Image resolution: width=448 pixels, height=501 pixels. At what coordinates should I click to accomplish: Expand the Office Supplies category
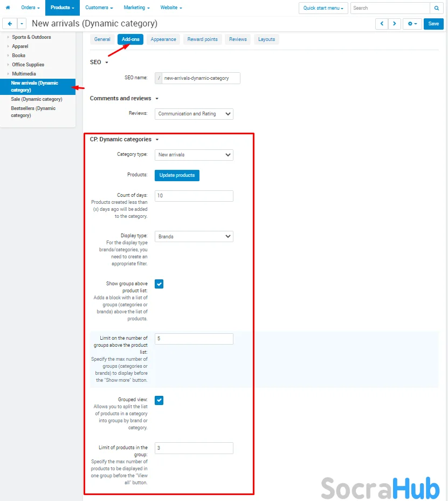[x=8, y=65]
